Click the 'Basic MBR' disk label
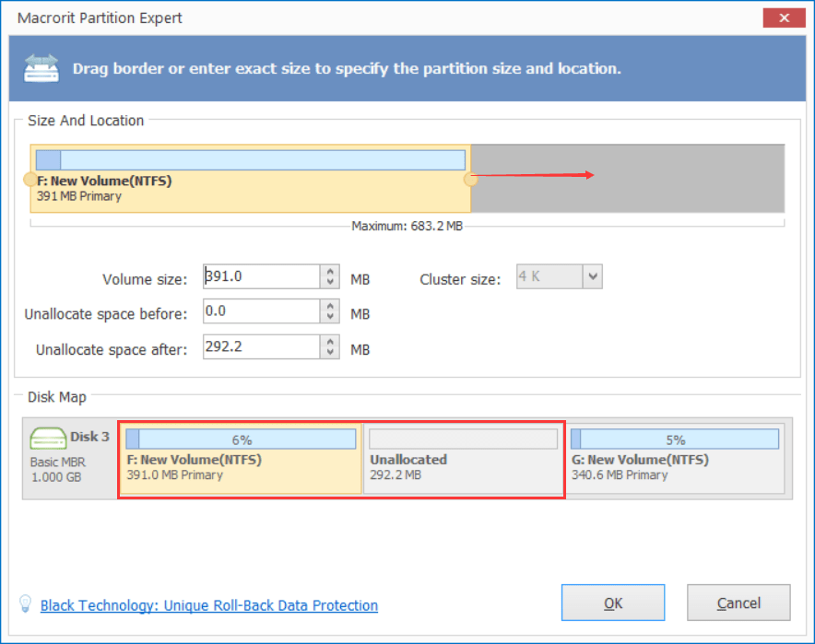 (x=58, y=463)
